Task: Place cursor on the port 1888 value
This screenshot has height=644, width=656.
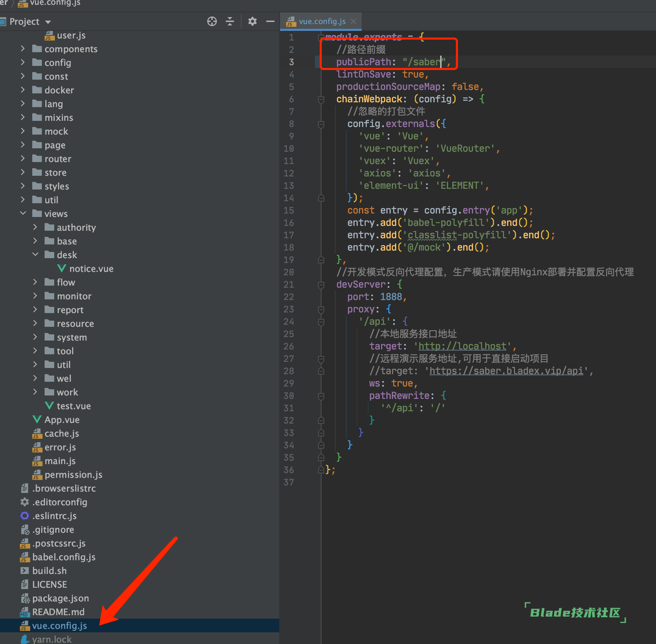Action: coord(391,297)
